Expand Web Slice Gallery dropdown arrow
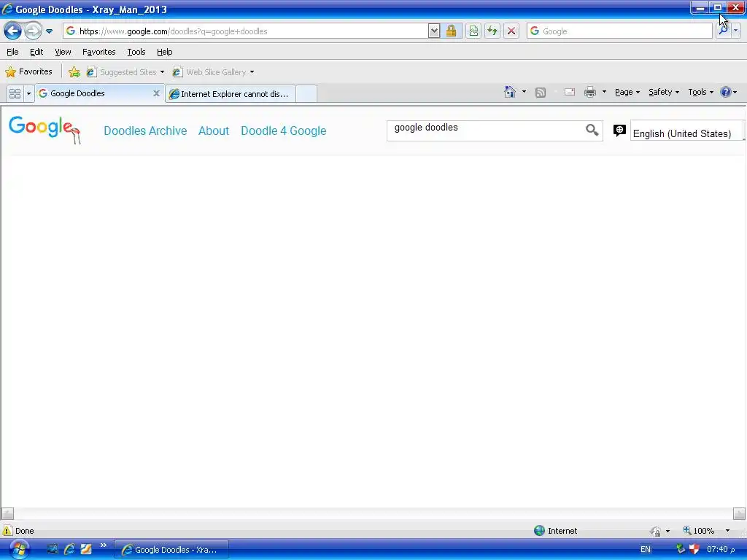The image size is (747, 560). (x=252, y=72)
